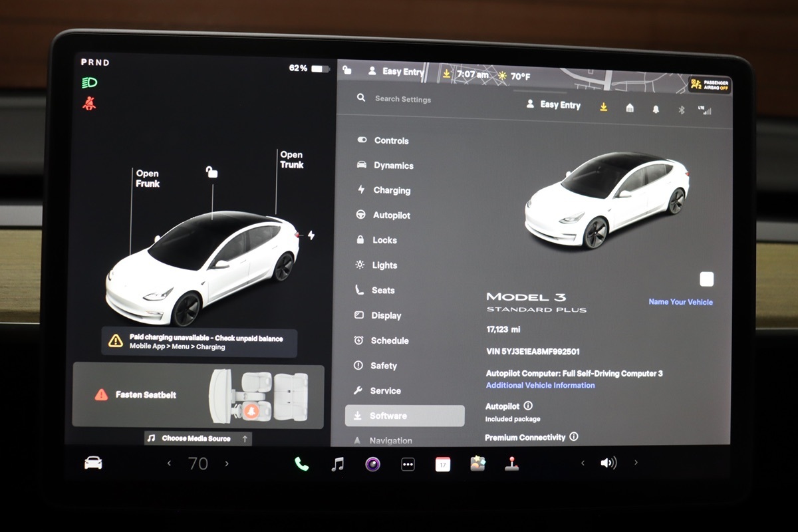
Task: Launch Tesla Arcade joystick icon
Action: 512,463
